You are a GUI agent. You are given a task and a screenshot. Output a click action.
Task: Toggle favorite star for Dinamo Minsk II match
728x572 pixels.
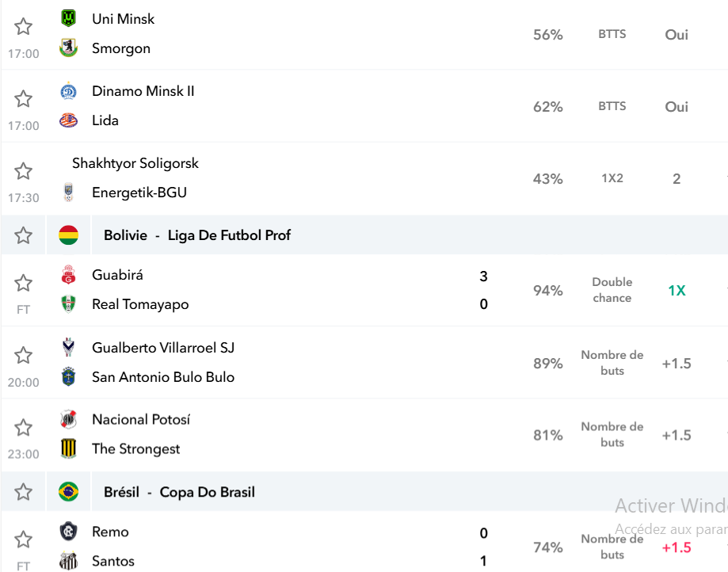(x=23, y=99)
